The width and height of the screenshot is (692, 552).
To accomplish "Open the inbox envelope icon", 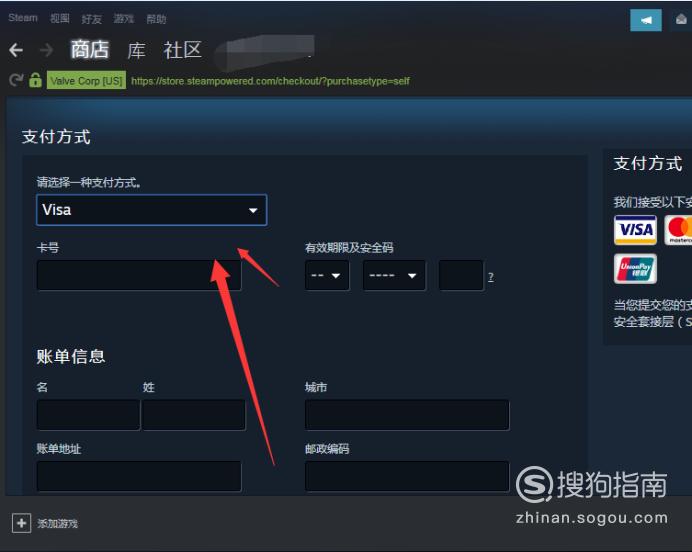I will [x=681, y=20].
